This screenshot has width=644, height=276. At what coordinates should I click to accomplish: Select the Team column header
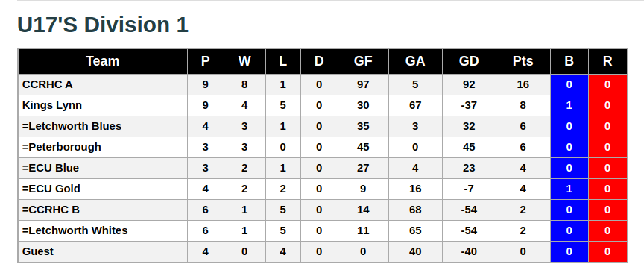pos(103,61)
